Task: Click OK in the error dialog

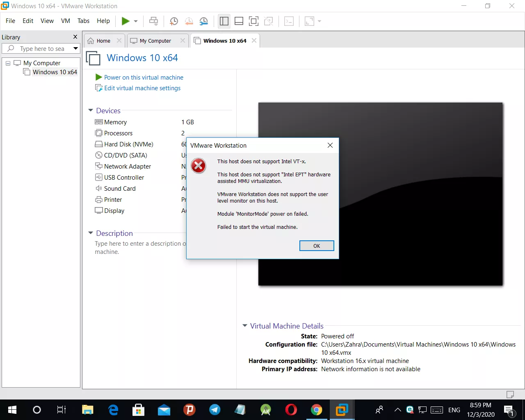Action: [x=317, y=246]
